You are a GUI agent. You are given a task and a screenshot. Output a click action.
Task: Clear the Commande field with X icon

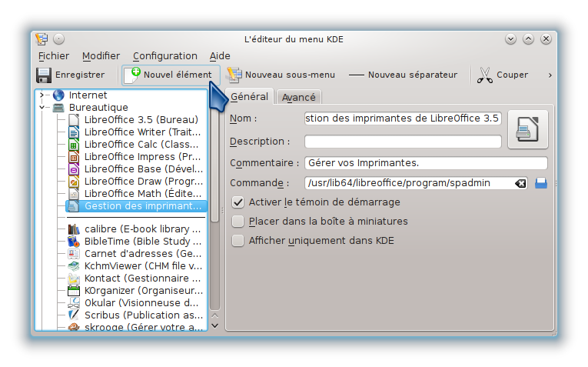(x=520, y=183)
